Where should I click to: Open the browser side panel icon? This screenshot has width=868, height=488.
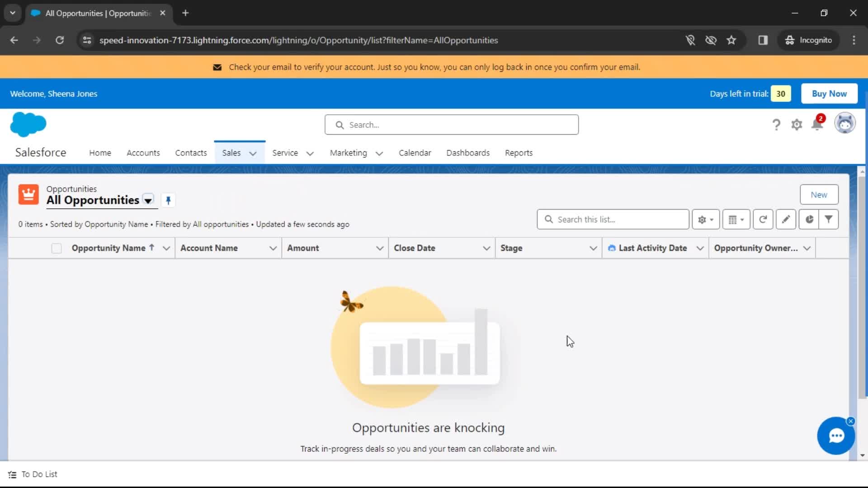click(x=763, y=40)
